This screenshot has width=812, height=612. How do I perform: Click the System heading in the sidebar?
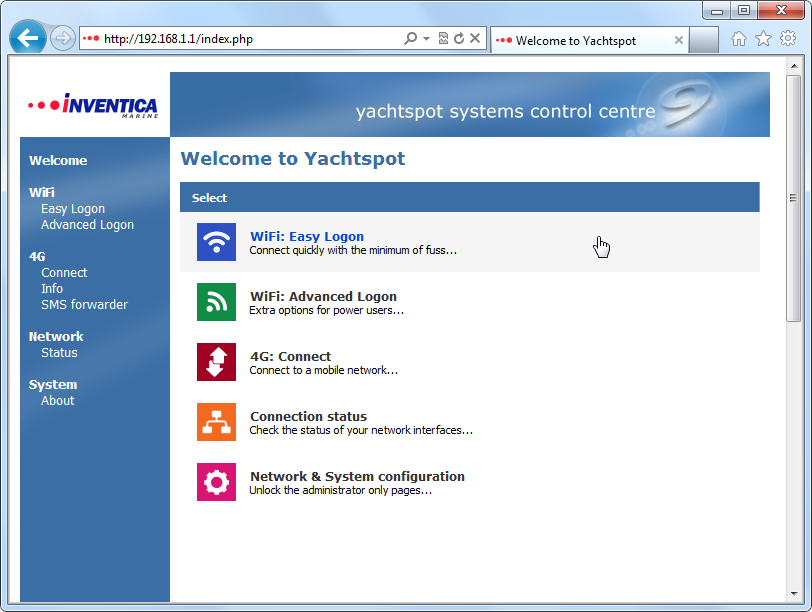53,385
